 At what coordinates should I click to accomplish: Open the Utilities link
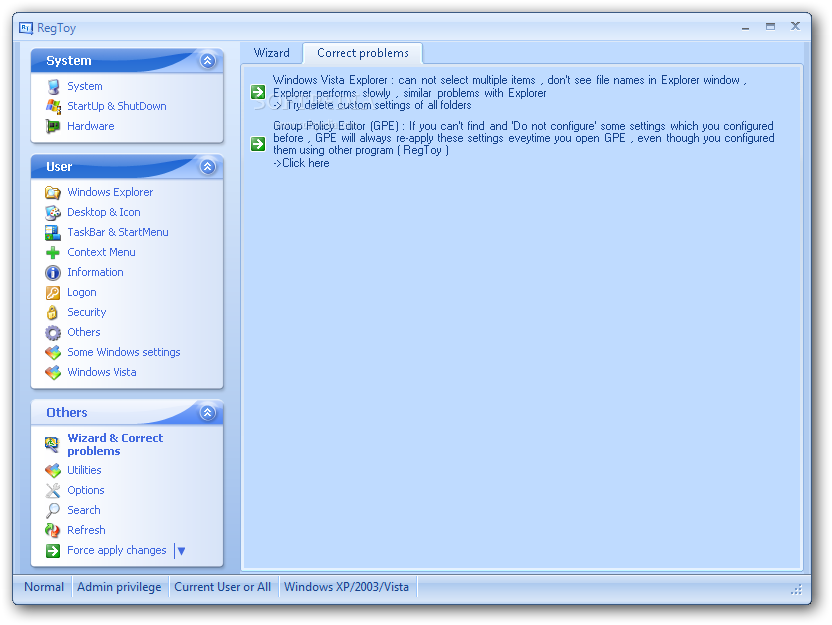click(84, 470)
